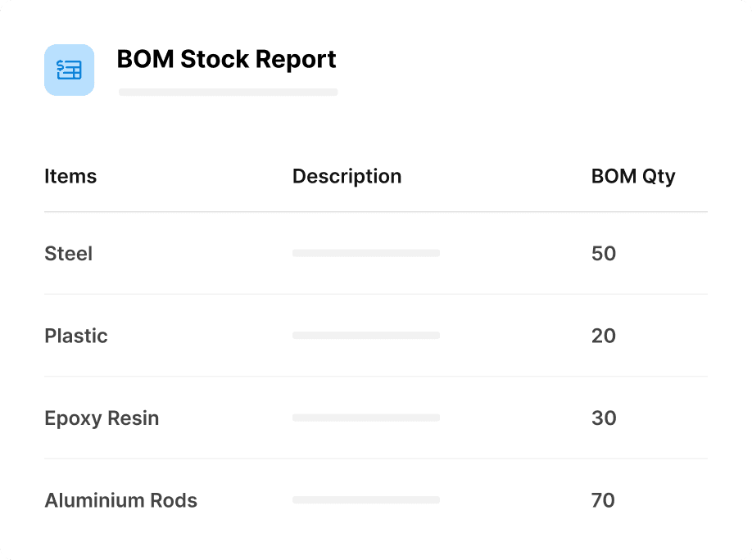The height and width of the screenshot is (560, 752).
Task: Select the BOM Stock Report title
Action: [226, 60]
